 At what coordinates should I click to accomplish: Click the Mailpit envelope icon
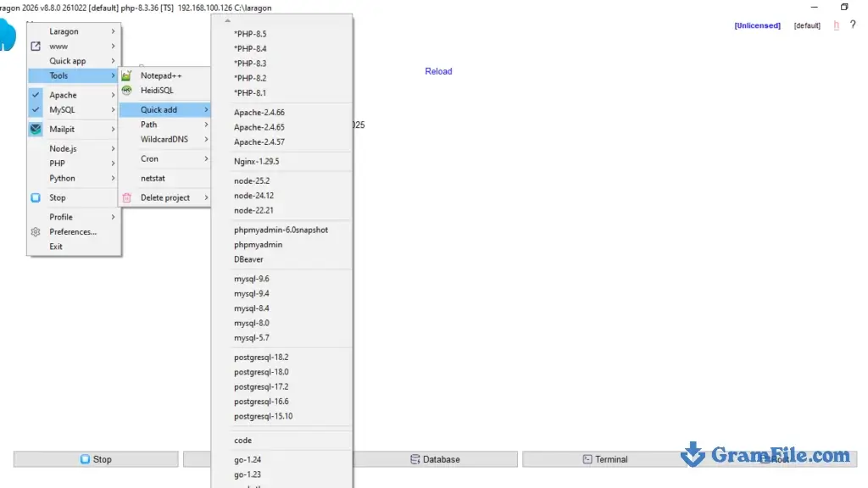coord(36,129)
